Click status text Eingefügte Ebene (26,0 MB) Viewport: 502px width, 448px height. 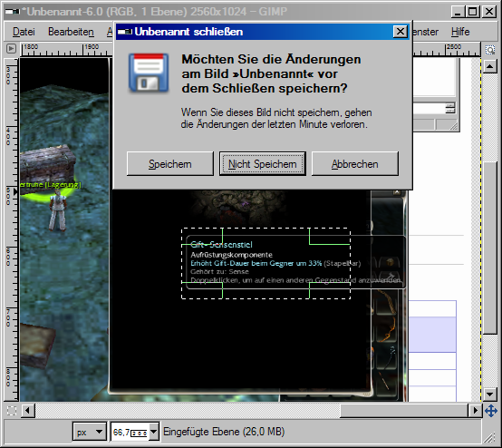pos(224,432)
